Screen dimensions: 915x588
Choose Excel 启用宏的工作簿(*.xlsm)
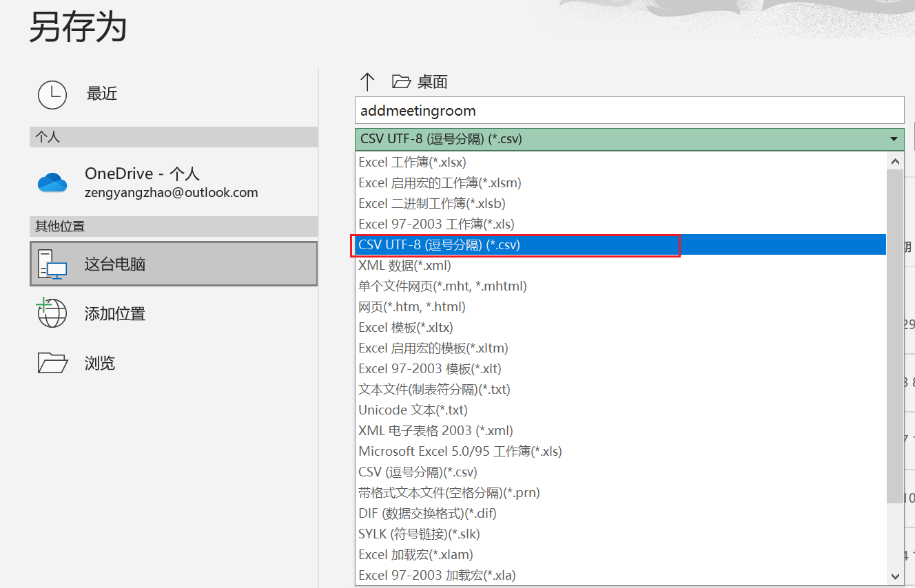(x=621, y=183)
